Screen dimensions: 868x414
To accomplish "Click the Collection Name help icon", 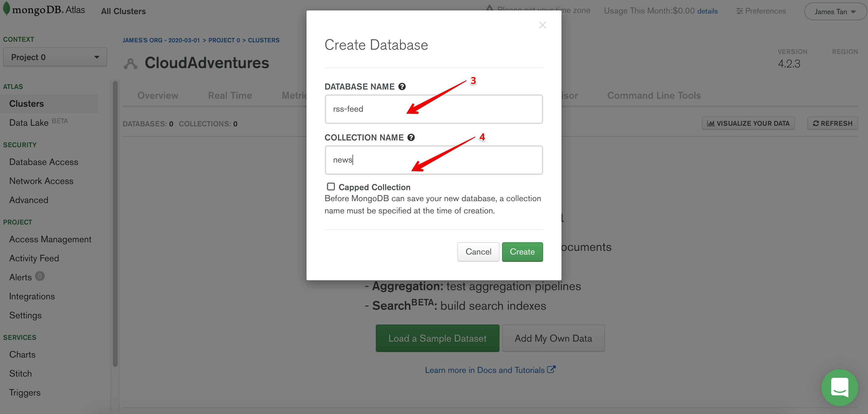I will coord(411,138).
